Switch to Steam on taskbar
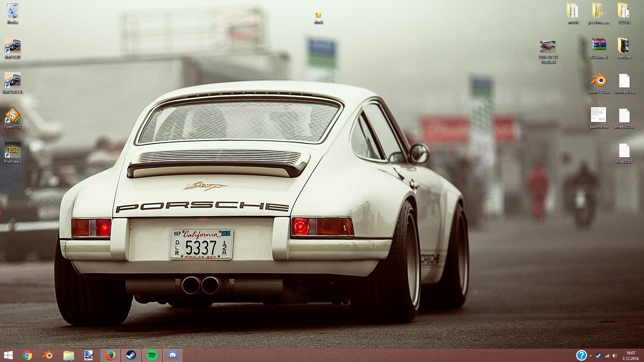This screenshot has width=644, height=362. point(131,355)
